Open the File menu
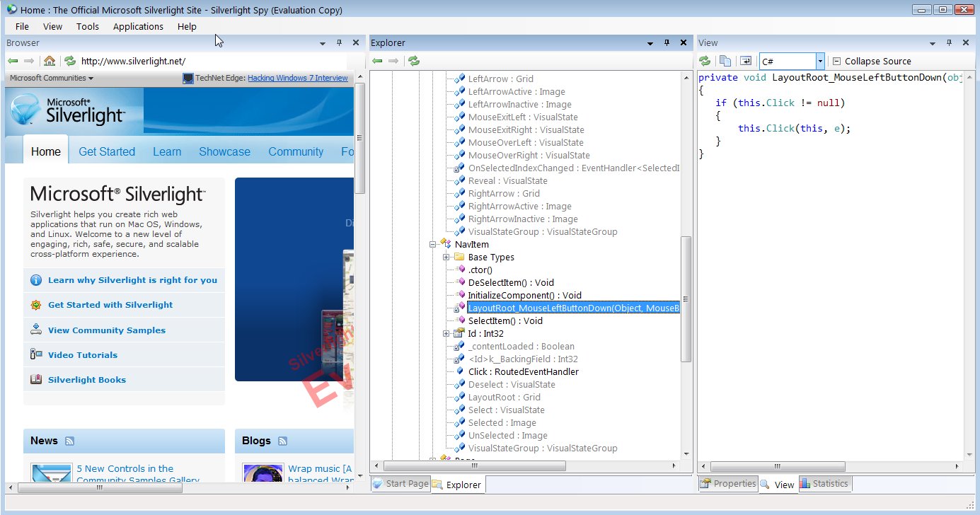The image size is (980, 515). tap(22, 26)
